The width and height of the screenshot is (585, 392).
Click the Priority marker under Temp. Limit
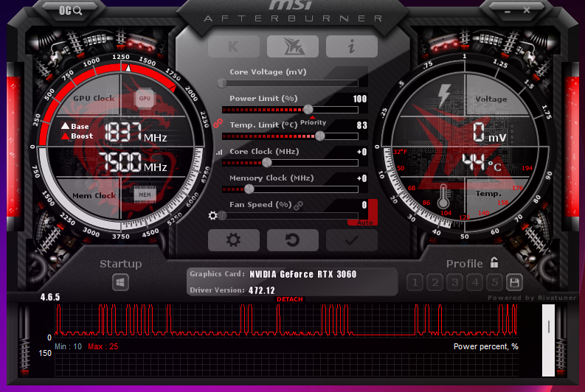313,122
